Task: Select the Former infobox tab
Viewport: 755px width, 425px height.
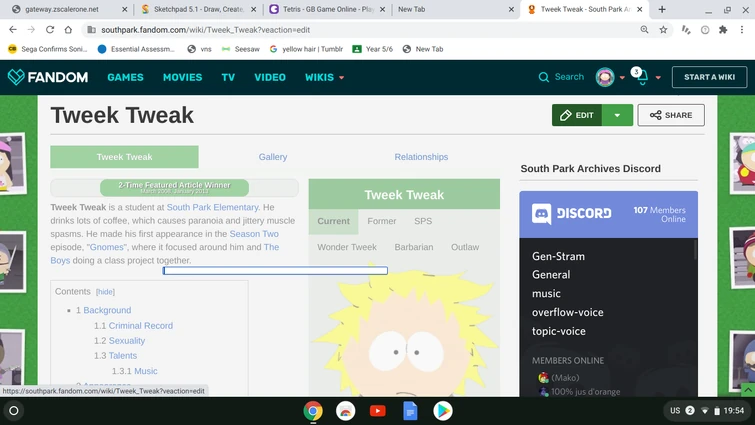Action: point(382,221)
